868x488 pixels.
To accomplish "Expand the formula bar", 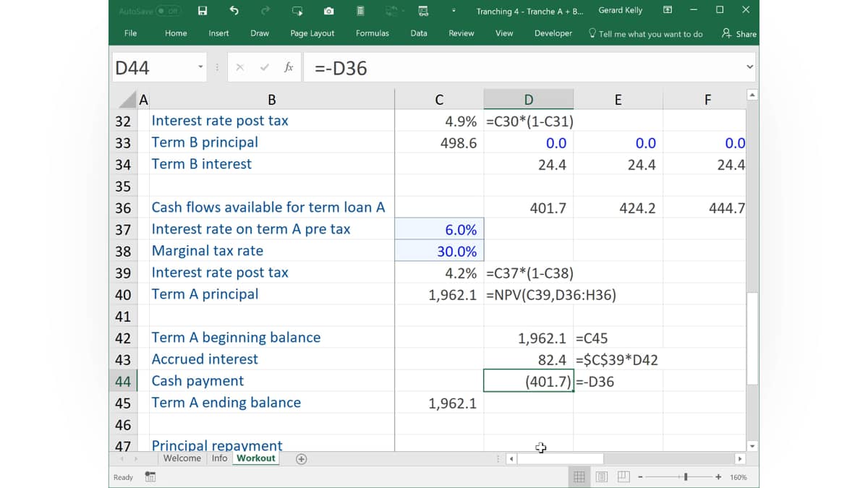I will 749,67.
